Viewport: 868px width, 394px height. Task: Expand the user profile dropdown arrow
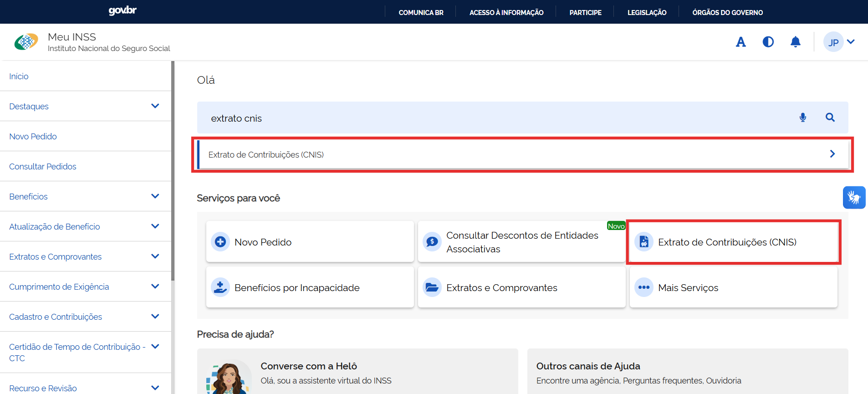[851, 42]
